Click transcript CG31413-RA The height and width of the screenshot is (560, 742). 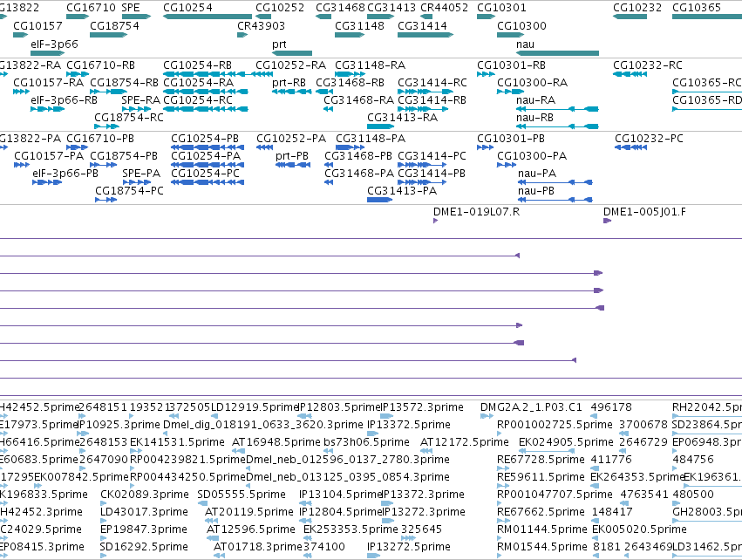point(402,118)
